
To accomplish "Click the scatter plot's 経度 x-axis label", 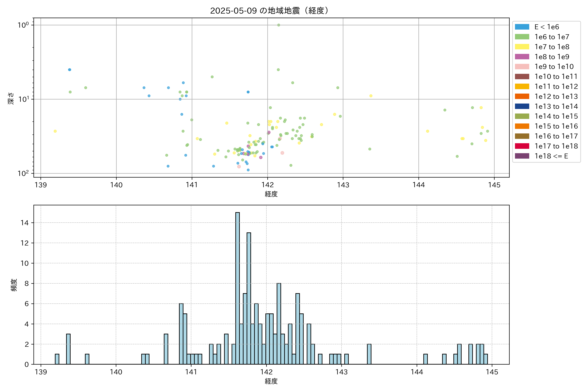I will [271, 194].
